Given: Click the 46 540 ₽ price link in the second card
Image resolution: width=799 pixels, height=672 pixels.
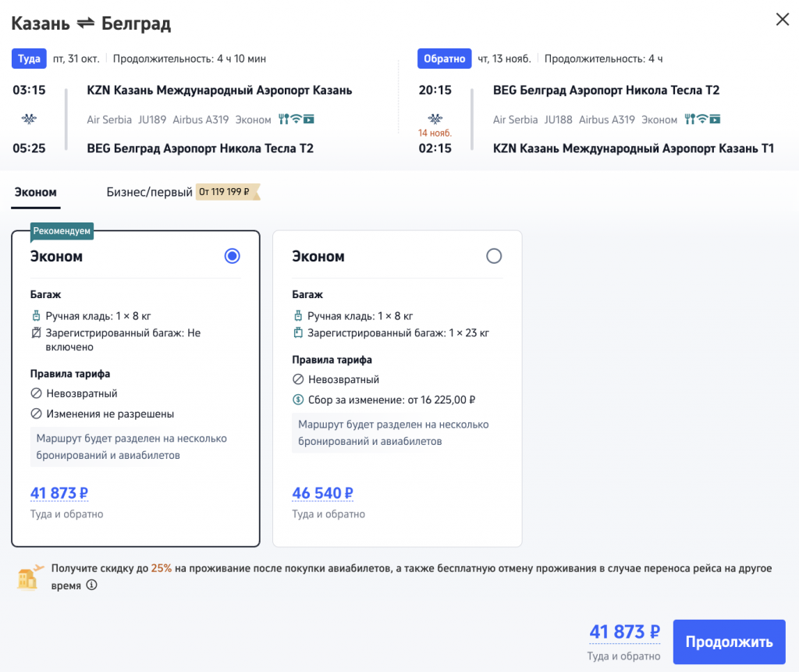Looking at the screenshot, I should pos(322,493).
